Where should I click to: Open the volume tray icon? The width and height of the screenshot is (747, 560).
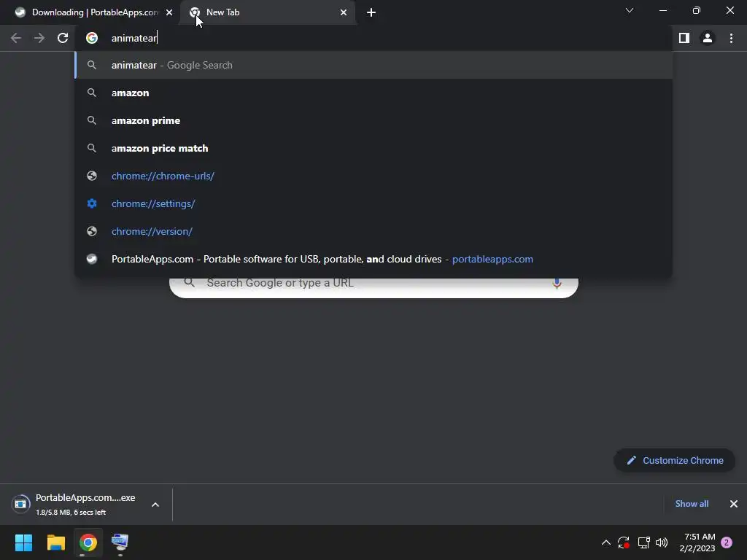[x=662, y=542]
